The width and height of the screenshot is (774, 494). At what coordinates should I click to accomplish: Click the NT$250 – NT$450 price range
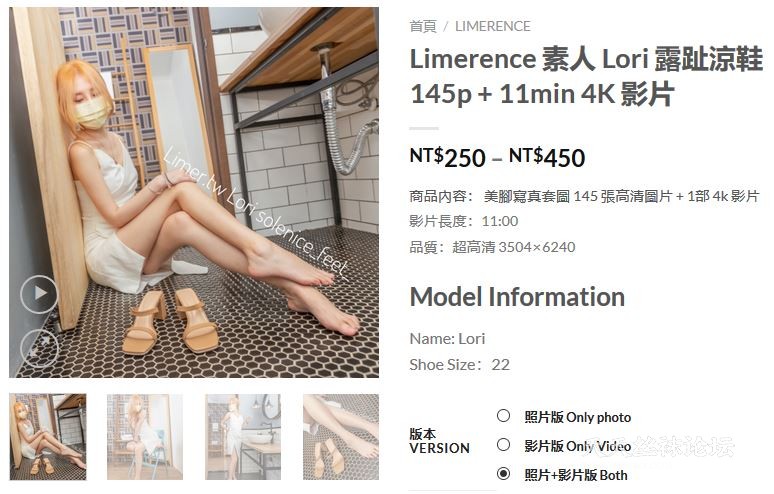click(x=498, y=157)
